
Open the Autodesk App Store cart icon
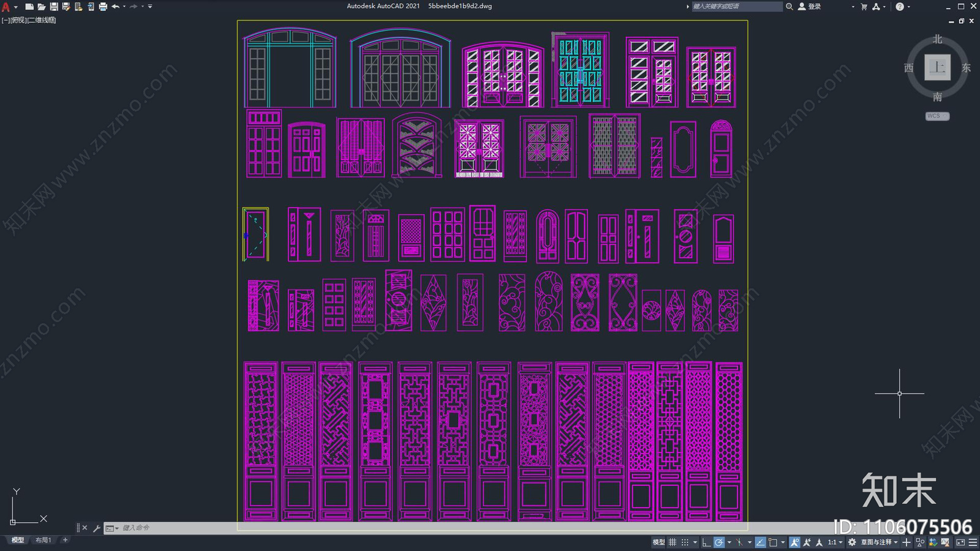click(864, 7)
